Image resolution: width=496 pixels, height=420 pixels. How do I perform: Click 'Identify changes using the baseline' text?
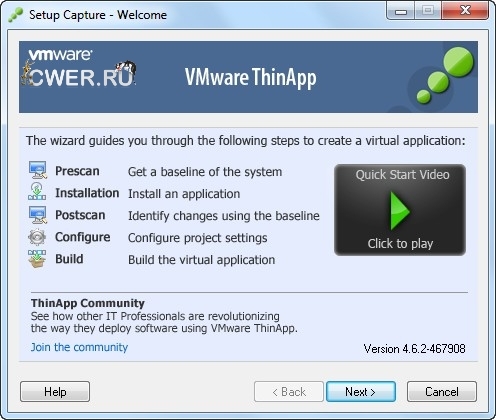(x=224, y=216)
